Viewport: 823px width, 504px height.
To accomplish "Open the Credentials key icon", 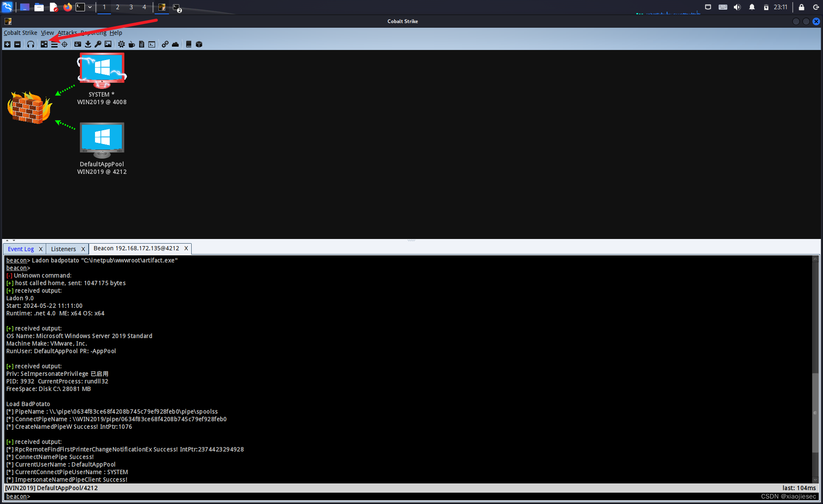I will (98, 44).
